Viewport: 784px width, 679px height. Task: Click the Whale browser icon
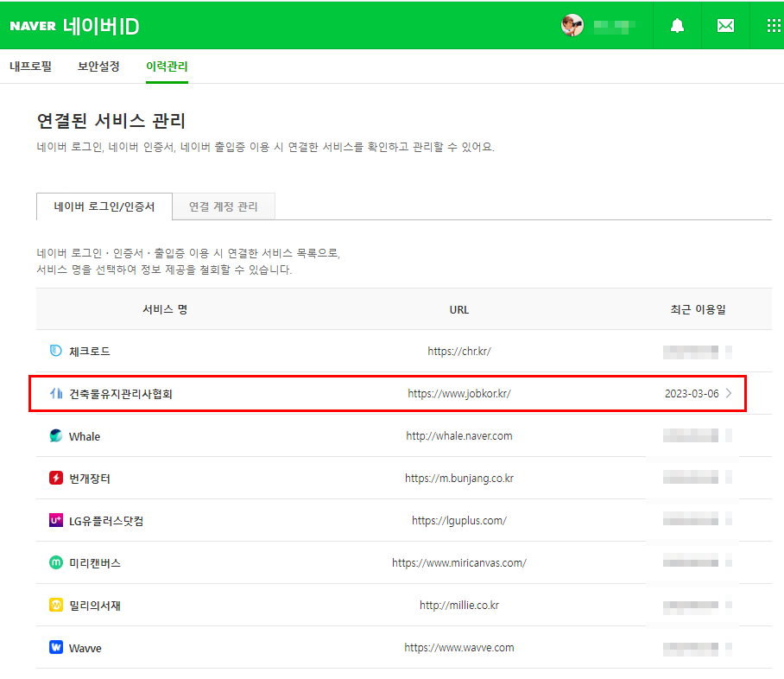point(56,435)
